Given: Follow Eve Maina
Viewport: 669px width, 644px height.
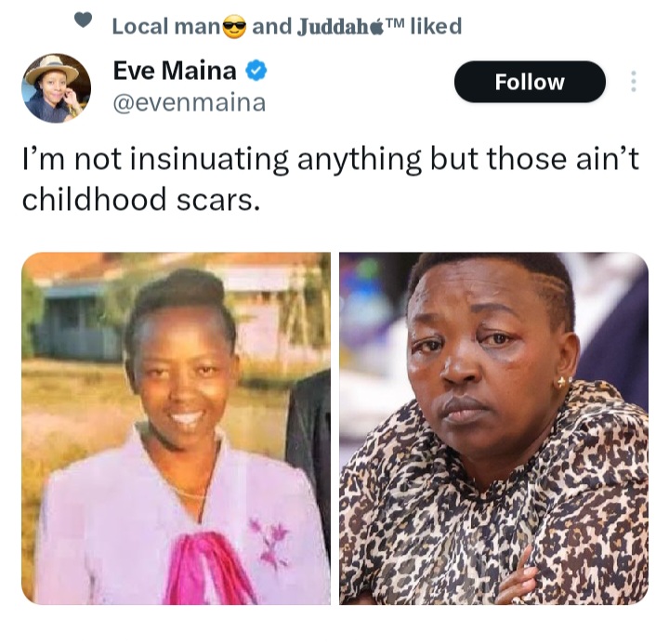Looking at the screenshot, I should 530,82.
